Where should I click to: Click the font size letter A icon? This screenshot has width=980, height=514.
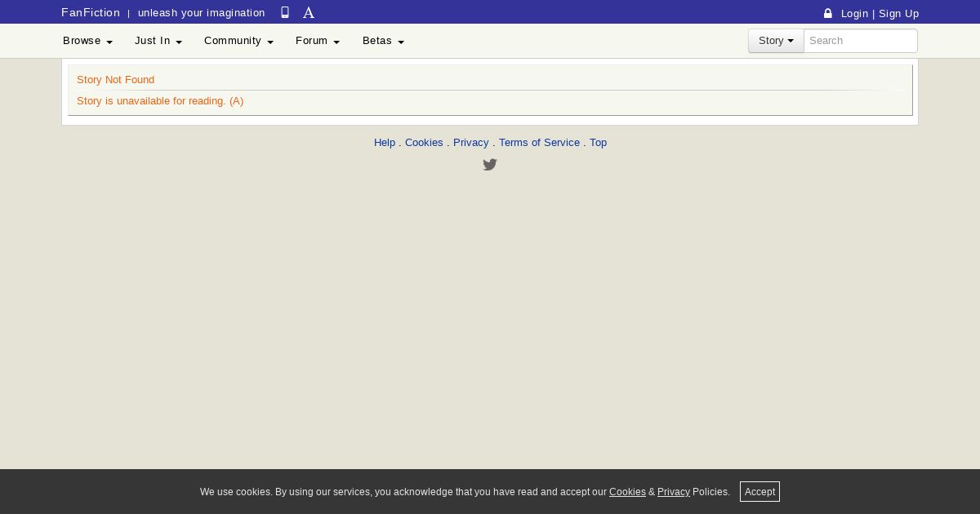tap(309, 12)
